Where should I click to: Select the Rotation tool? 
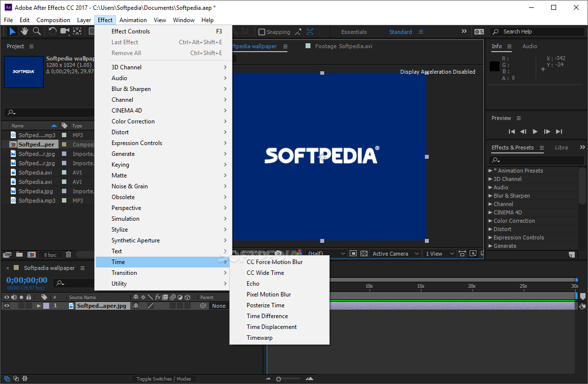coord(52,31)
